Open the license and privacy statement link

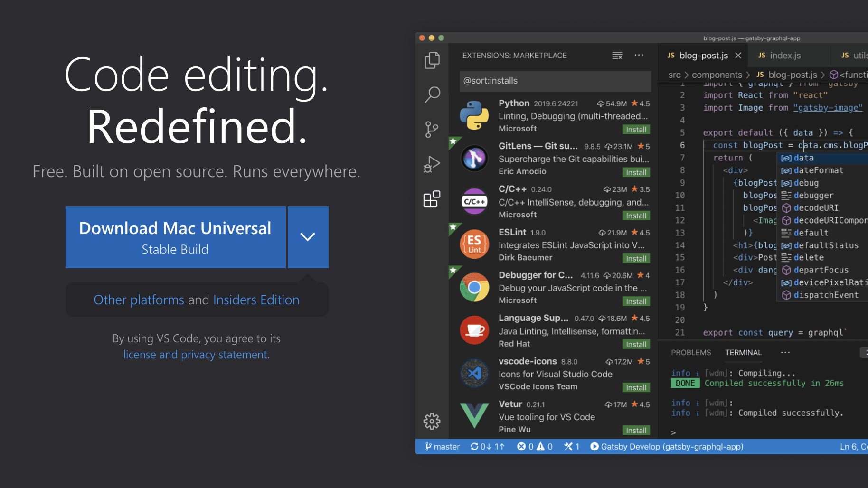coord(197,355)
